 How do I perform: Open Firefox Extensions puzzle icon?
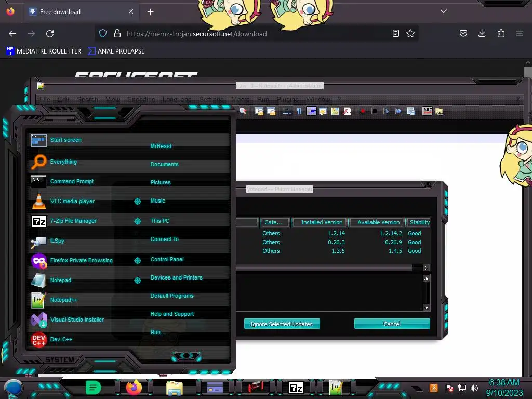point(501,33)
